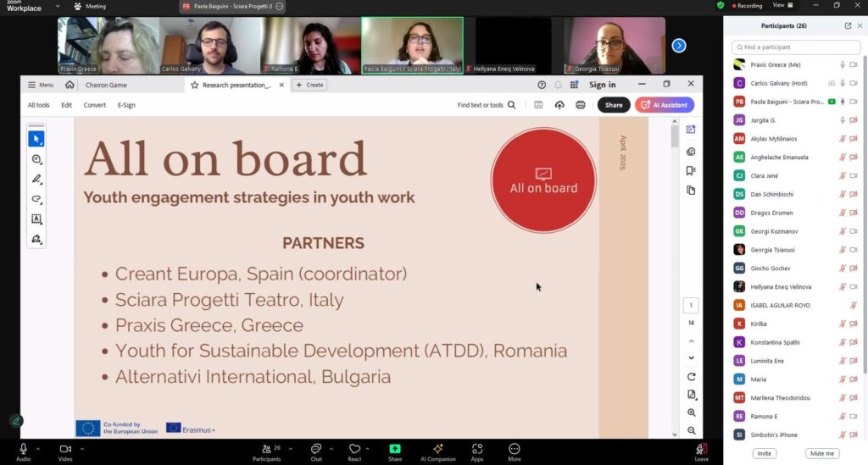Click the green Share screen icon
The width and height of the screenshot is (868, 465).
[x=395, y=448]
